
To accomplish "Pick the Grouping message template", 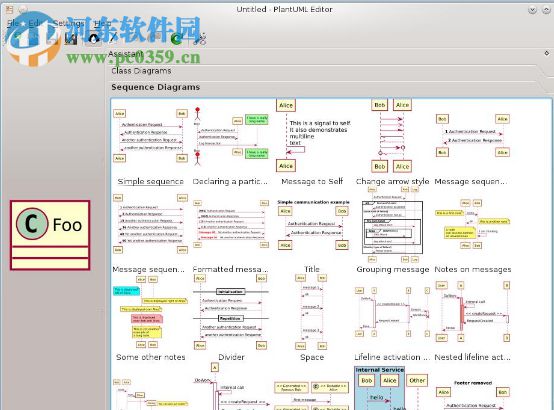I will point(392,230).
